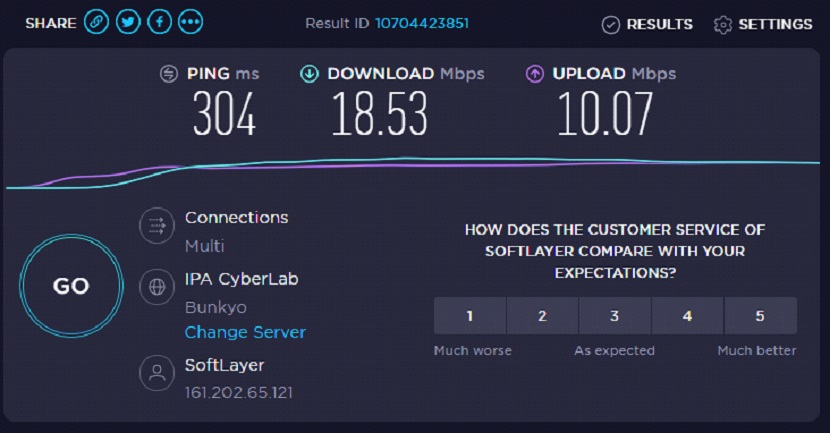Image resolution: width=830 pixels, height=433 pixels.
Task: Click the copy link share icon
Action: coord(96,22)
